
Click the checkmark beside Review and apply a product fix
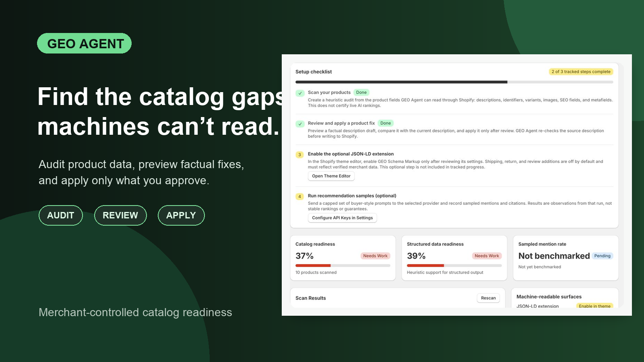click(300, 124)
